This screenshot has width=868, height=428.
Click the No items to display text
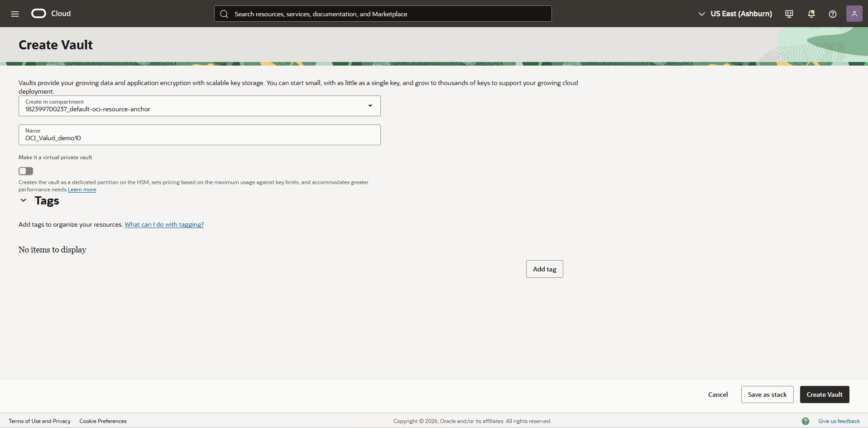tap(53, 250)
